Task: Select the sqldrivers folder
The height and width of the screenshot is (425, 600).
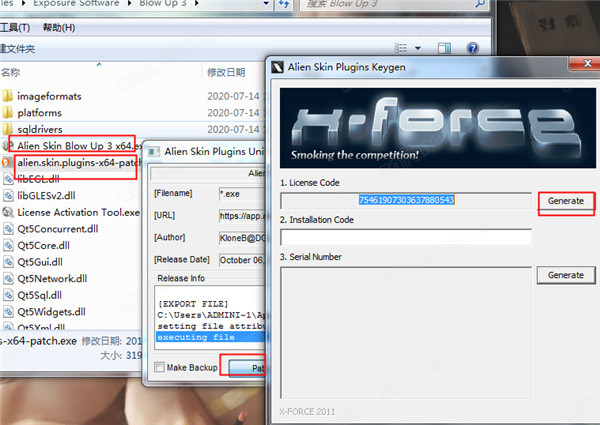Action: 40,129
